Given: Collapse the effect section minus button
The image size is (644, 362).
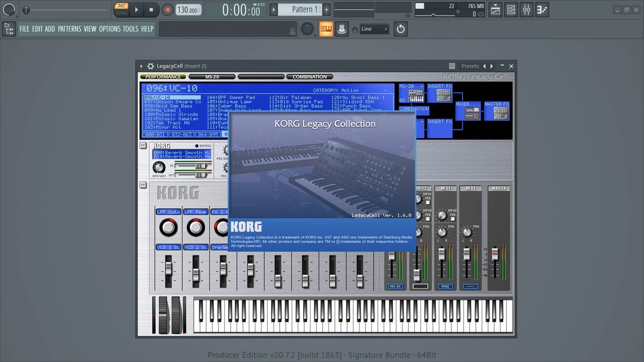Looking at the screenshot, I should click(143, 145).
